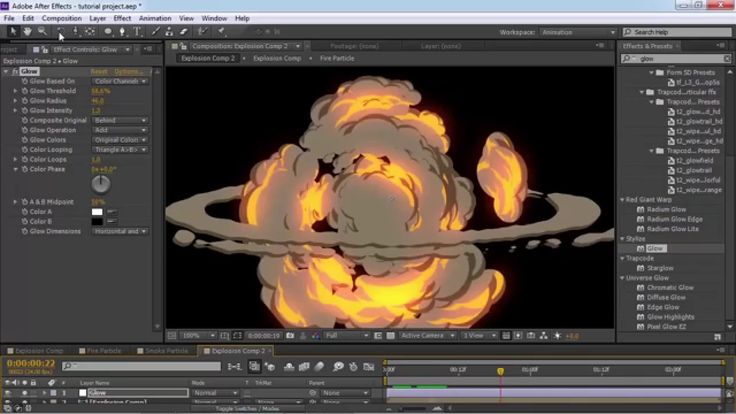This screenshot has height=414, width=736.
Task: Select the Brush tool
Action: (155, 31)
